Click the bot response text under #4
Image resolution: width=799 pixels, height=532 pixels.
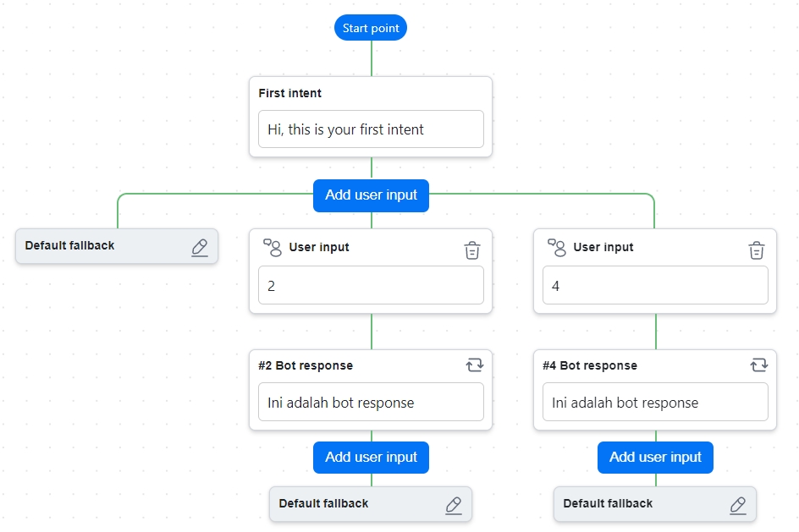[654, 402]
